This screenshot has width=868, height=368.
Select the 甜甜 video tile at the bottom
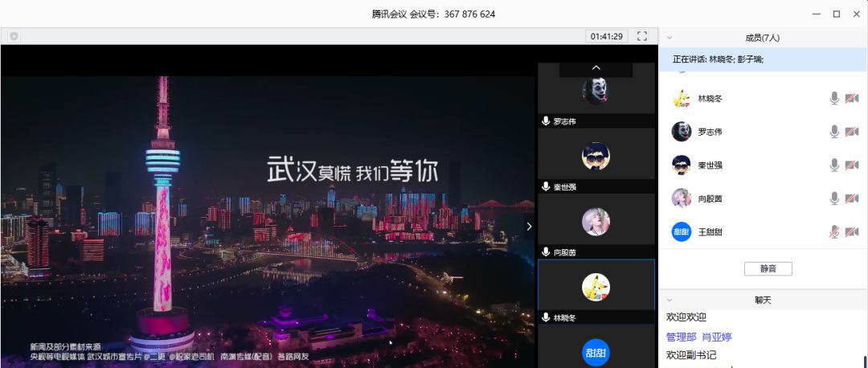pos(596,348)
